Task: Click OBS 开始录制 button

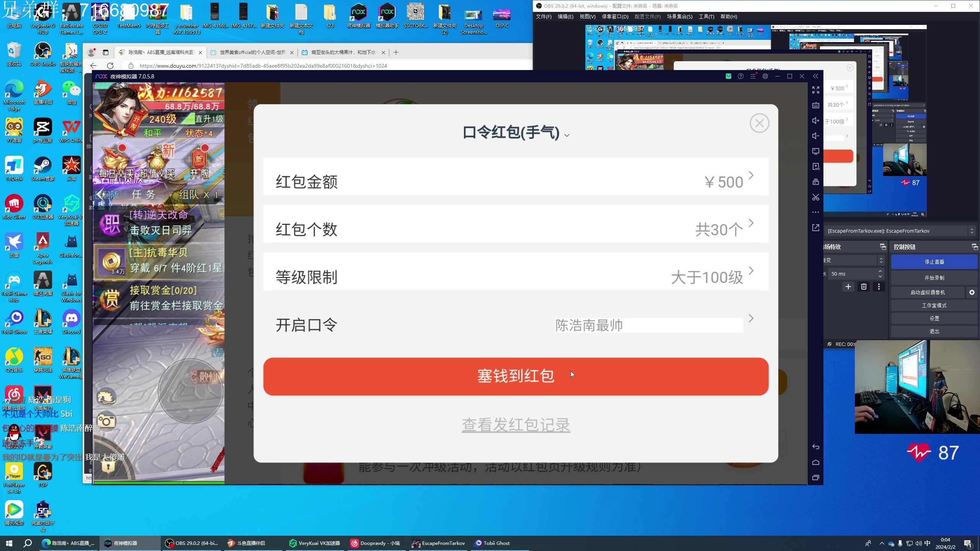Action: pyautogui.click(x=934, y=278)
